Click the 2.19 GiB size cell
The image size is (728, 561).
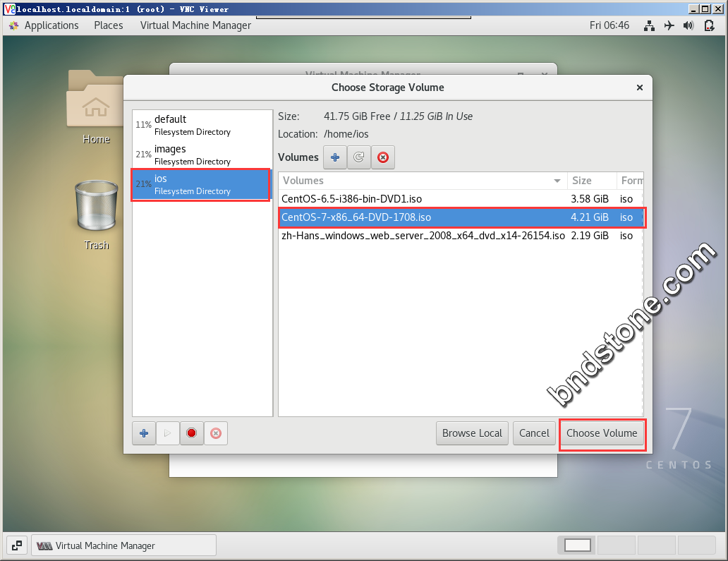click(590, 236)
